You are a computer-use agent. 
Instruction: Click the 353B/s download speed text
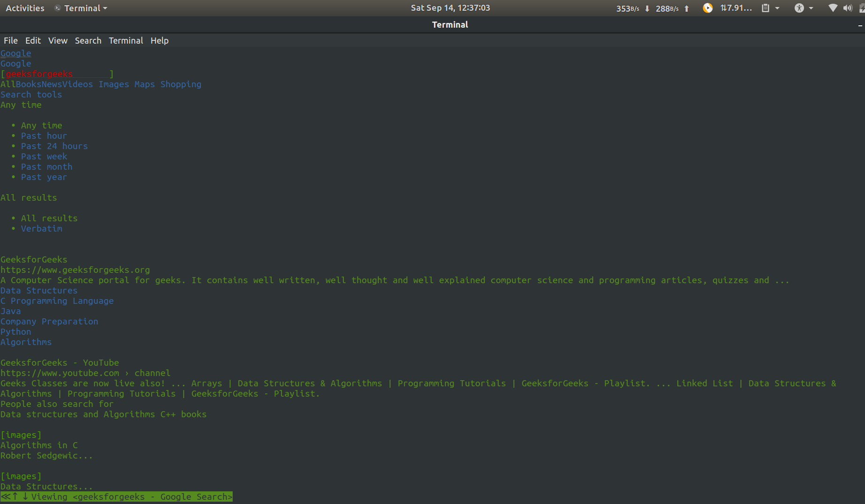click(x=628, y=8)
